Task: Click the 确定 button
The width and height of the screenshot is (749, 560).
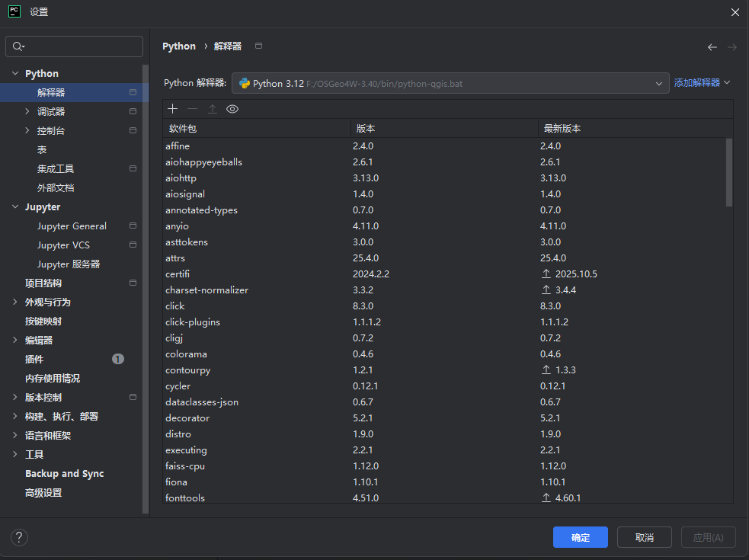Action: (581, 538)
